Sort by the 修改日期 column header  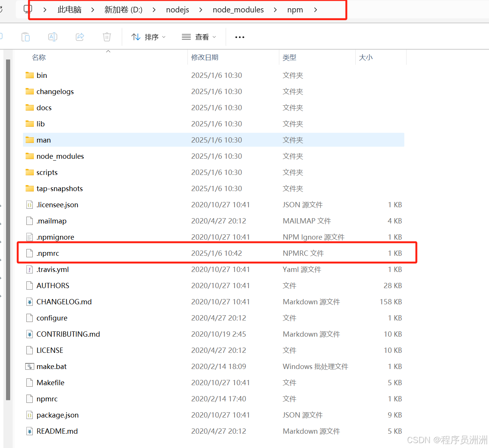coord(205,58)
